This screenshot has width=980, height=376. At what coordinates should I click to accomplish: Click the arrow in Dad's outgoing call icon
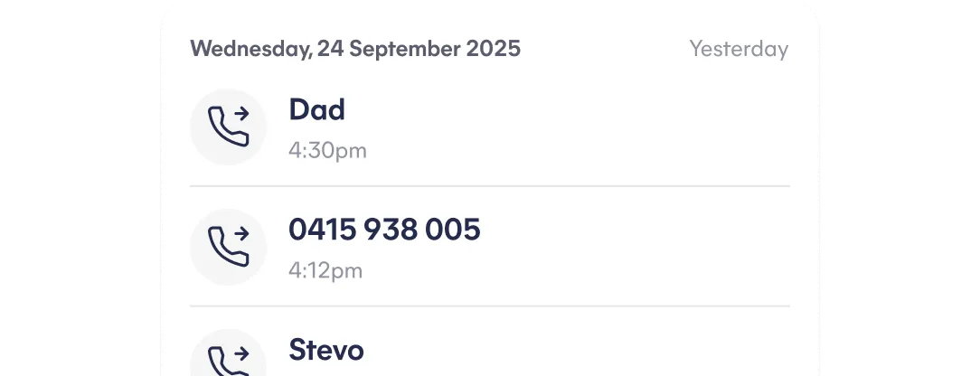tap(241, 115)
